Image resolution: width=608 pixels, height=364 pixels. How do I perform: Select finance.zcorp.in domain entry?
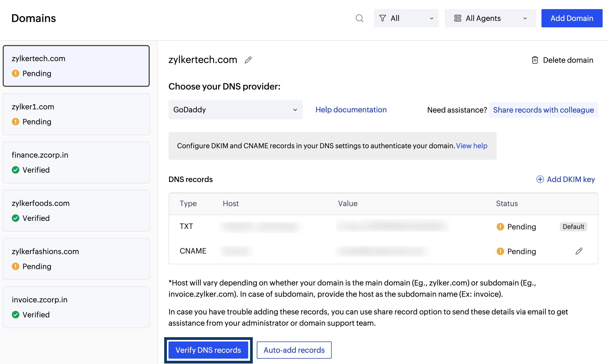pos(76,162)
